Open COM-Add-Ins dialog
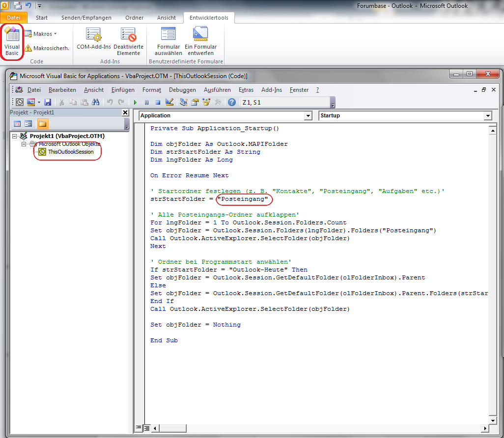This screenshot has width=504, height=438. point(93,39)
